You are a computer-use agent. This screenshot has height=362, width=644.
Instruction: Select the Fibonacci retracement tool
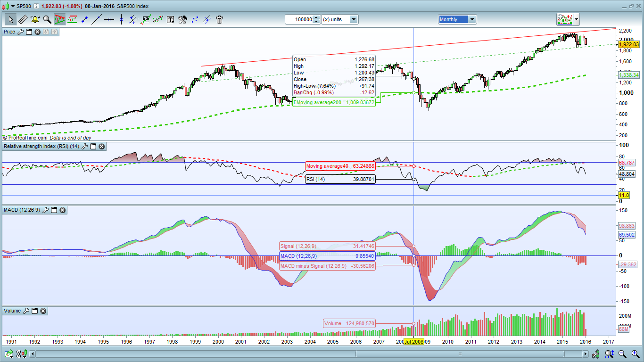[146, 19]
